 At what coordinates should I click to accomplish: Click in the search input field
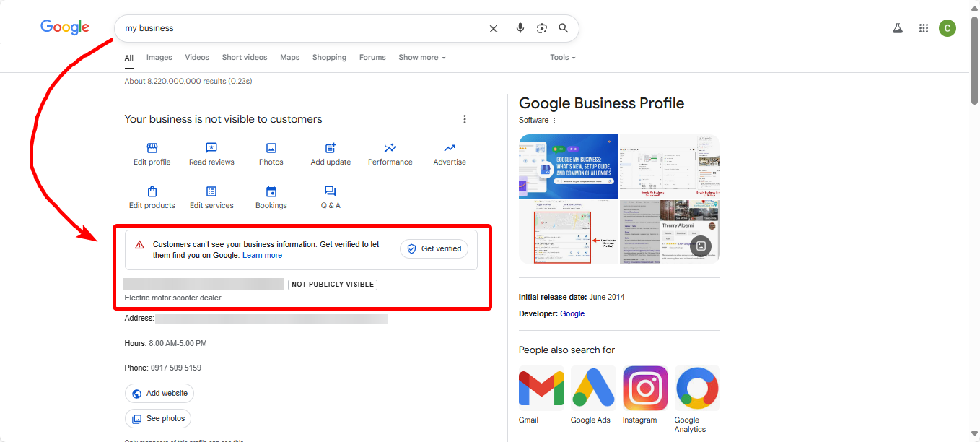pyautogui.click(x=303, y=28)
